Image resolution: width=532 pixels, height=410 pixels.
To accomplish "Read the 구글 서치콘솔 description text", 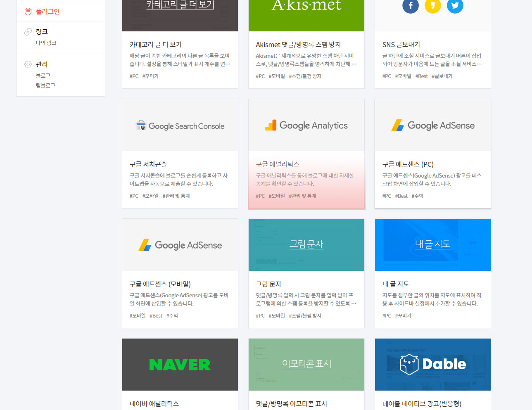I will coord(179,180).
